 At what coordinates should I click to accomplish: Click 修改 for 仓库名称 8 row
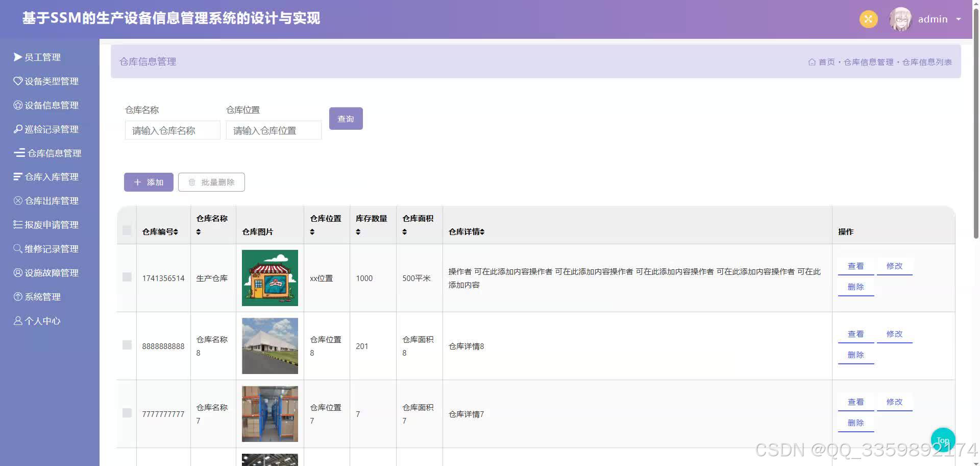[894, 334]
